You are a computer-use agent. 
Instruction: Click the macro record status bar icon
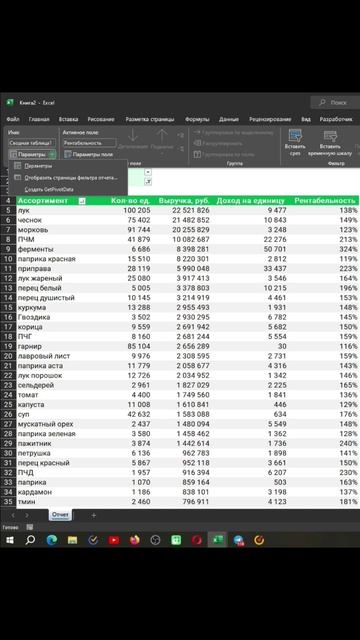29,527
